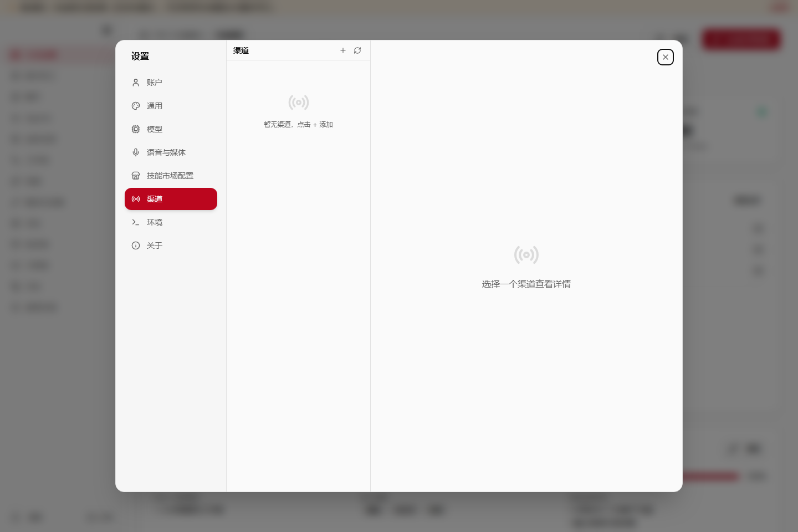Click the 选择一个渠道查看详情 placeholder text
798x532 pixels.
point(526,284)
